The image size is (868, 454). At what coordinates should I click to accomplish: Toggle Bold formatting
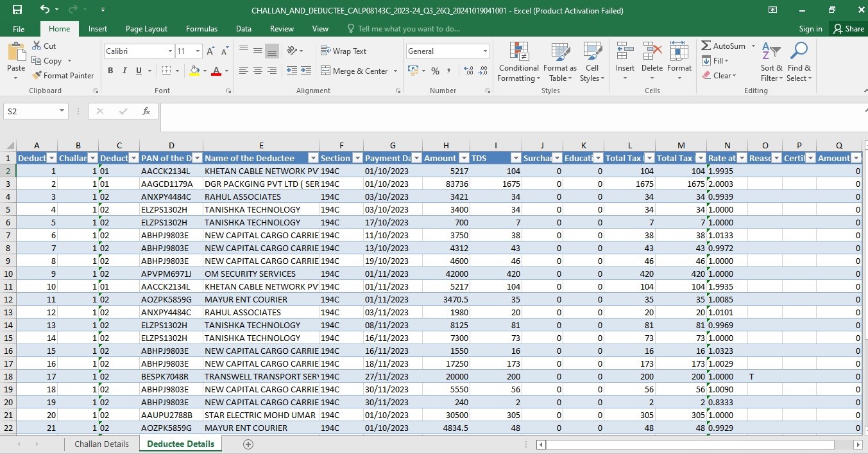click(110, 71)
